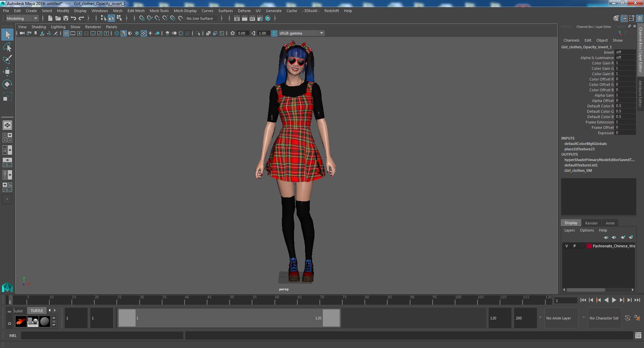
Task: Toggle smooth shade all in viewport
Action: tap(123, 33)
